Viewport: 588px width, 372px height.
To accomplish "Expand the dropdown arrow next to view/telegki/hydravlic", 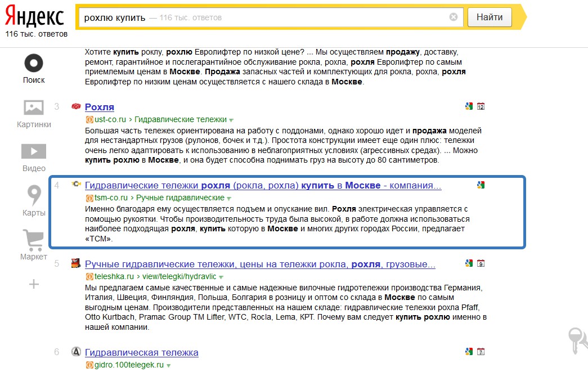I will tap(221, 277).
